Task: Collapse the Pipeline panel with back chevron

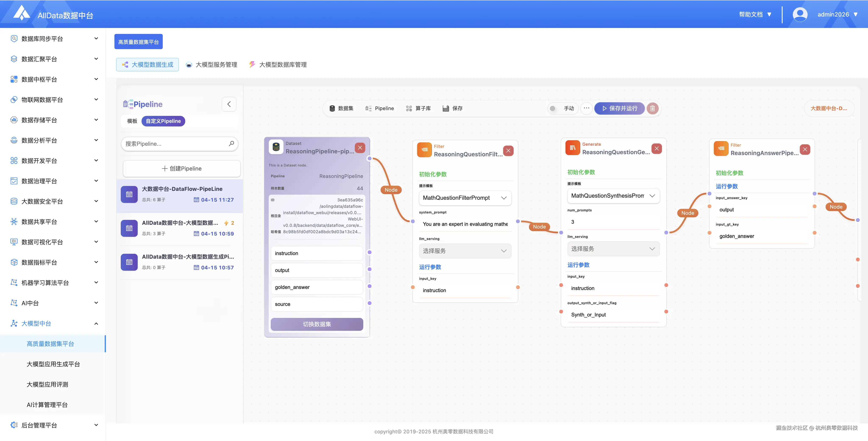Action: coord(229,104)
